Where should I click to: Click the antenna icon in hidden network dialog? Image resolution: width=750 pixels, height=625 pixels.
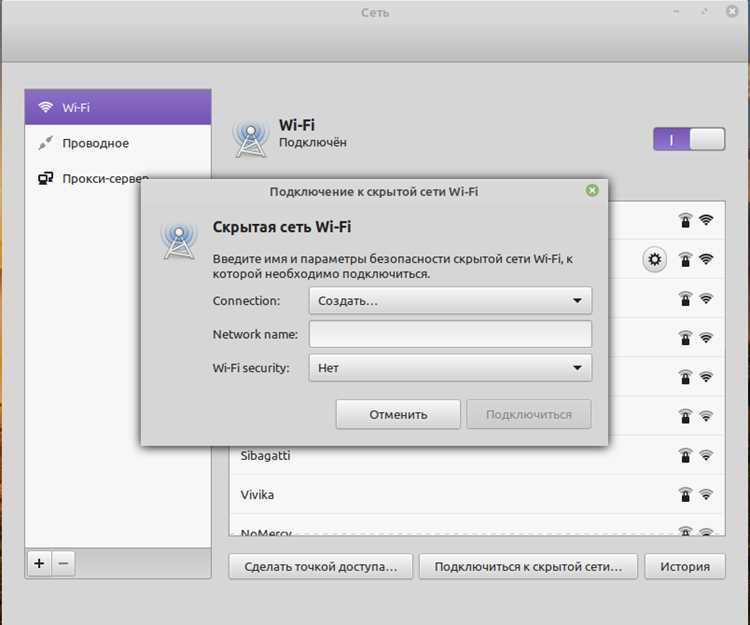coord(179,241)
